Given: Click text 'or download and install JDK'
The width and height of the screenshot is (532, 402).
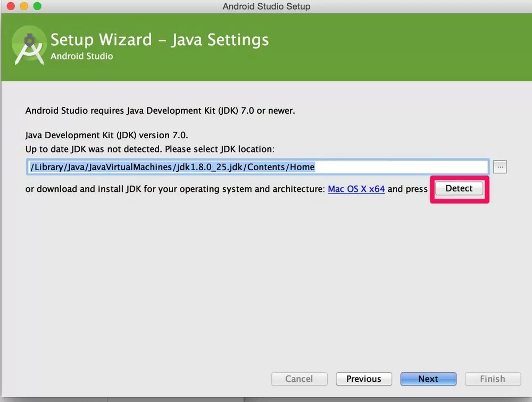Looking at the screenshot, I should (x=83, y=189).
